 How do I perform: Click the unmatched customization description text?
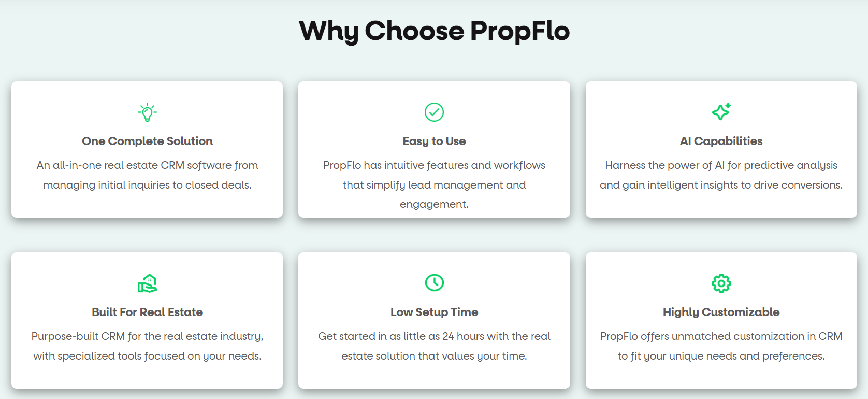[x=721, y=346]
